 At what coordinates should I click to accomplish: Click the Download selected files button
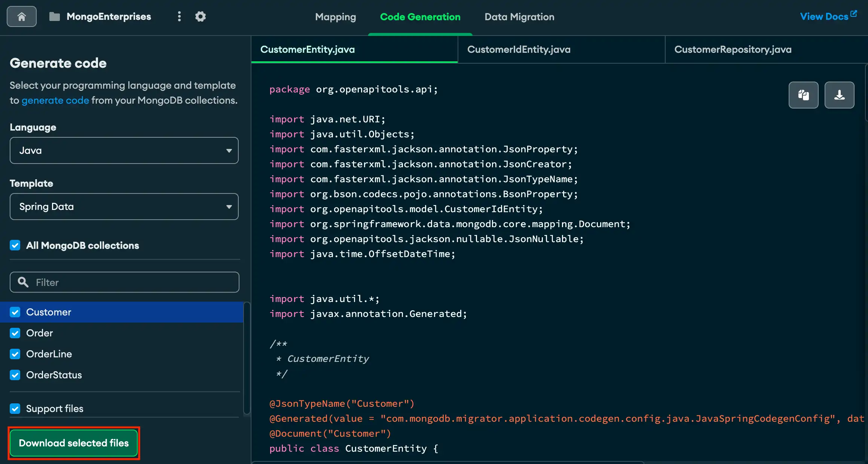(x=73, y=442)
